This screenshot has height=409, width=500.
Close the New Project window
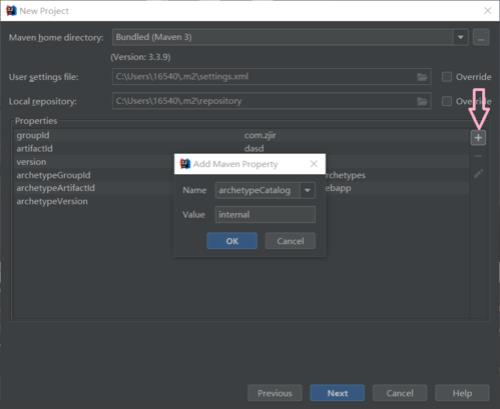tap(487, 11)
